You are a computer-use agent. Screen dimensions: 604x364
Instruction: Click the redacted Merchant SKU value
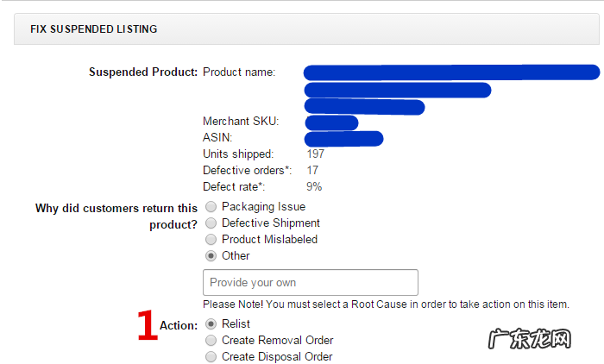331,122
